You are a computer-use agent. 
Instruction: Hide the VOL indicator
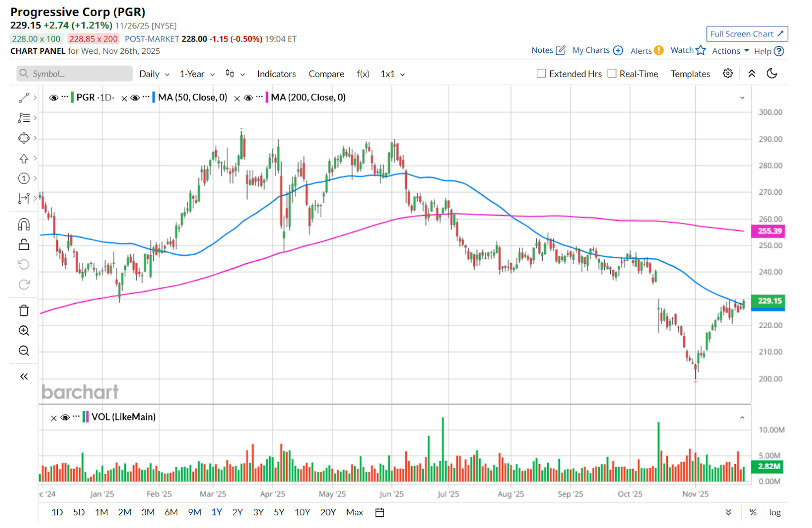(x=65, y=417)
